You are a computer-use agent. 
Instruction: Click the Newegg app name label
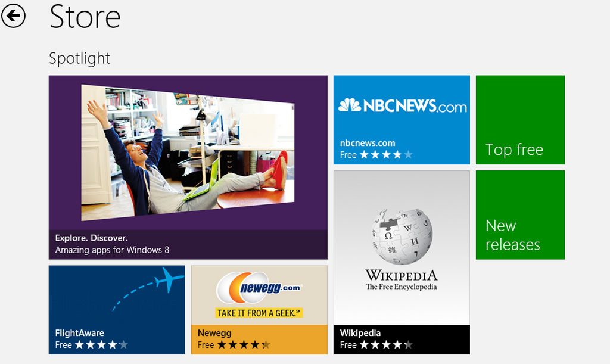[214, 333]
